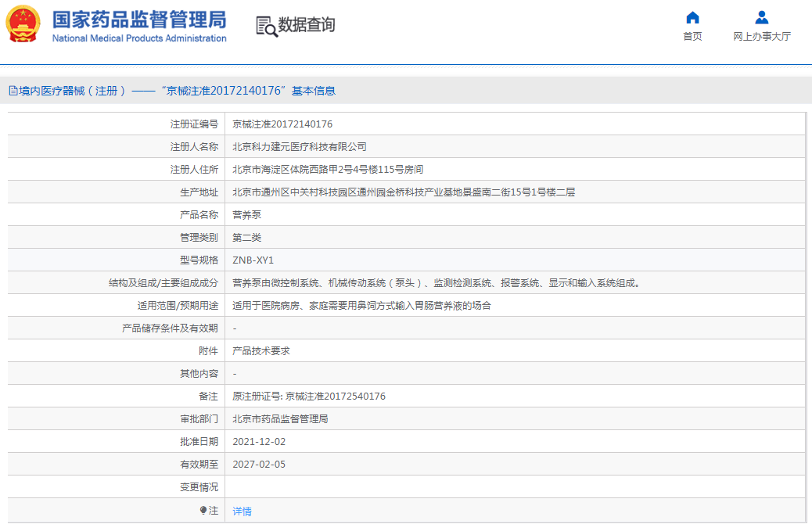812x524 pixels.
Task: Select registrant name 北京科力建元医疗科技有限公司
Action: click(299, 146)
